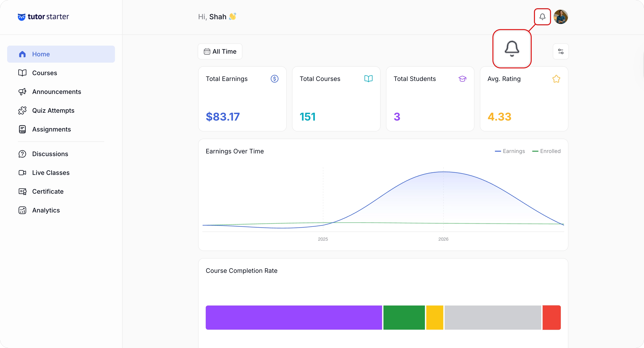Open Courses from the sidebar
Viewport: 644px width, 348px height.
[x=61, y=73]
